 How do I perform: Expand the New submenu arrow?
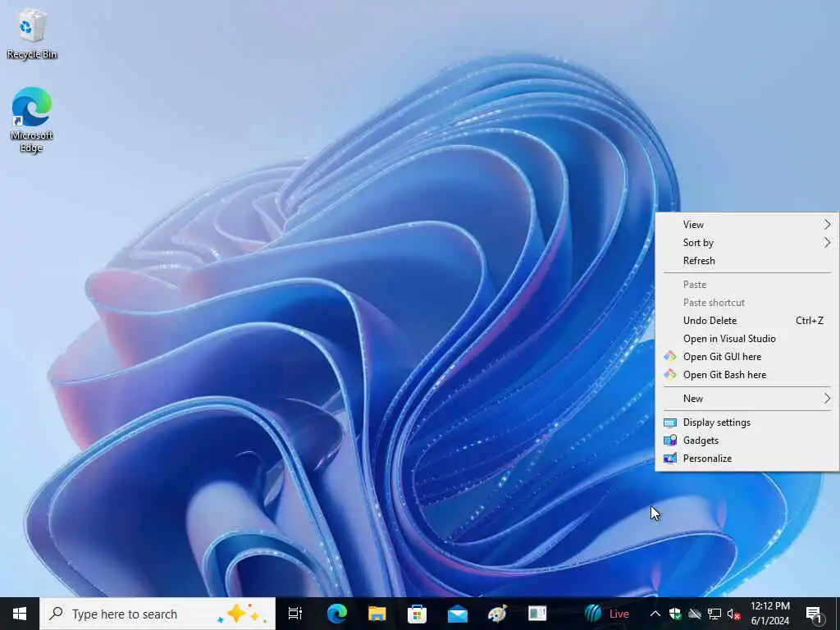point(827,399)
